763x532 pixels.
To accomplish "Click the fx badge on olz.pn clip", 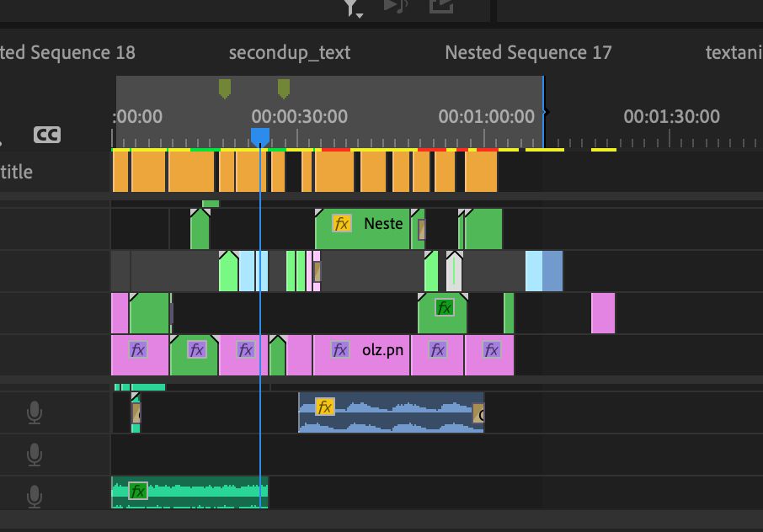I will coord(339,349).
